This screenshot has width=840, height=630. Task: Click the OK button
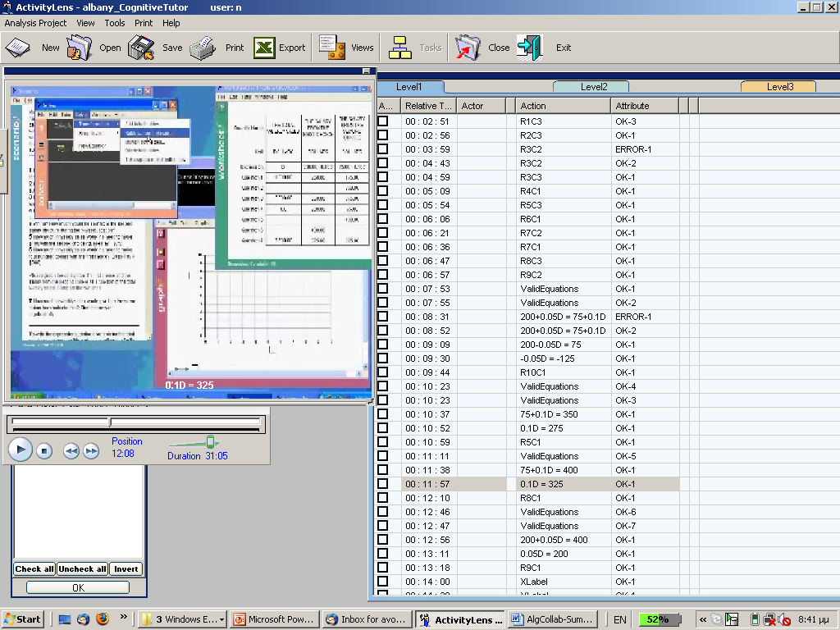click(78, 587)
